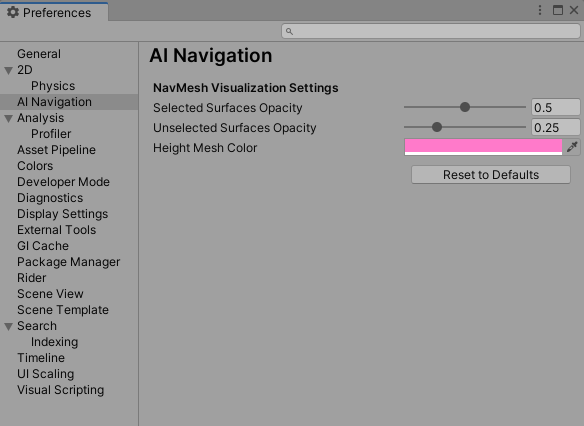Open the Height Mesh Color pink swatch
Viewport: 584px width, 426px height.
pos(483,147)
